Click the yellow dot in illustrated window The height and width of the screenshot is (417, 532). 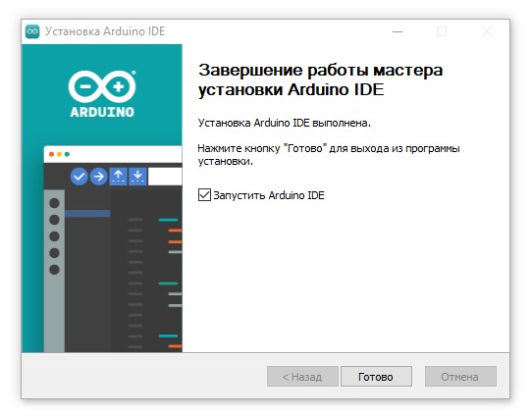[x=59, y=154]
